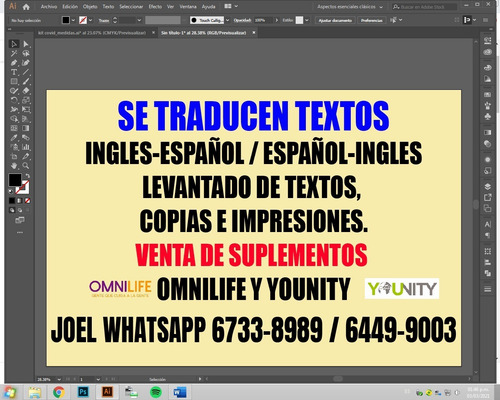Image resolution: width=500 pixels, height=400 pixels.
Task: Pick the Magic Wand tool
Action: pyautogui.click(x=14, y=53)
